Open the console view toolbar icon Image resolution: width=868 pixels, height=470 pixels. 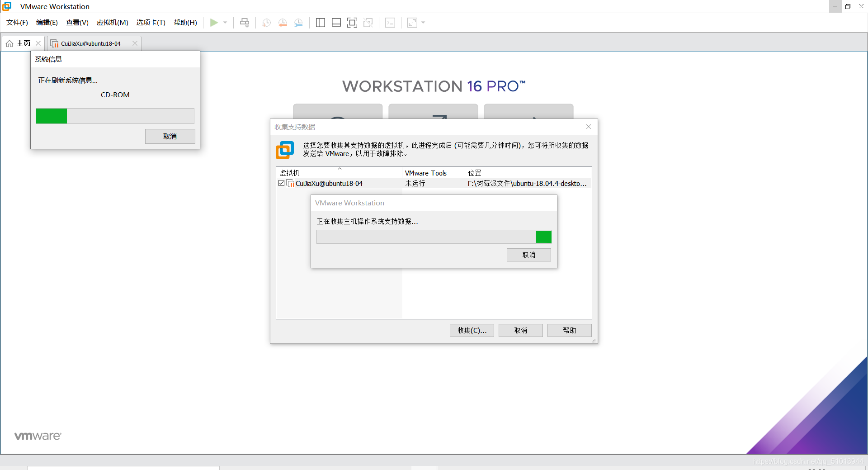(x=390, y=23)
